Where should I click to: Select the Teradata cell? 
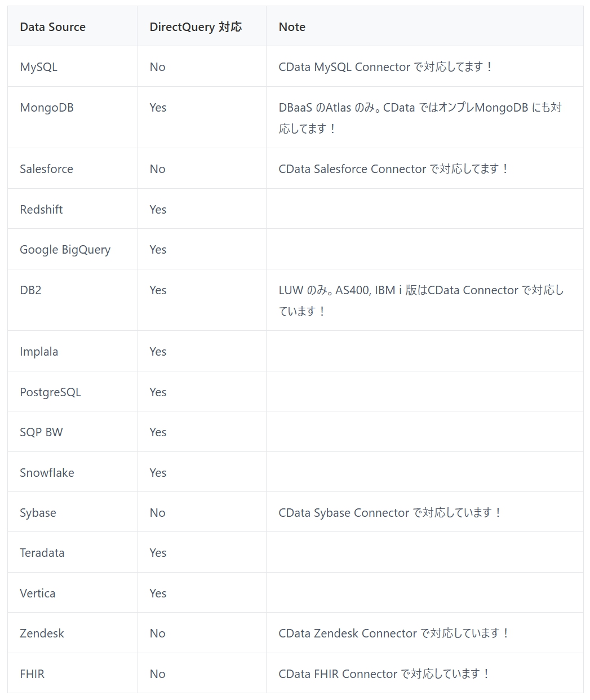(x=42, y=553)
